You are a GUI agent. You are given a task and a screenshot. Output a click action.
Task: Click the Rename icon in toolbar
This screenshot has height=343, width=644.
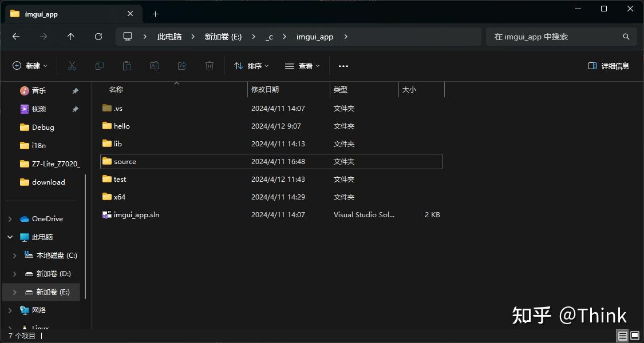click(155, 66)
